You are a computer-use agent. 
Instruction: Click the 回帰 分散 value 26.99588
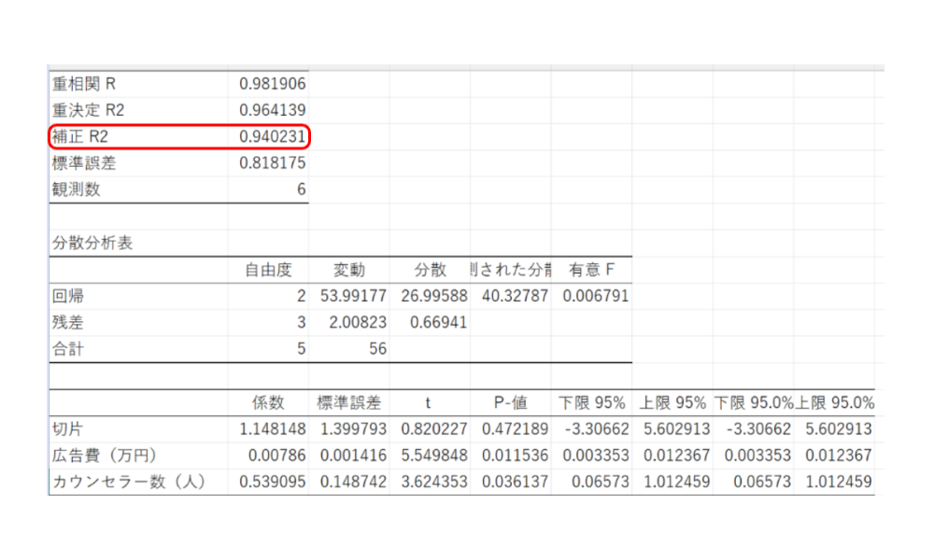[432, 297]
